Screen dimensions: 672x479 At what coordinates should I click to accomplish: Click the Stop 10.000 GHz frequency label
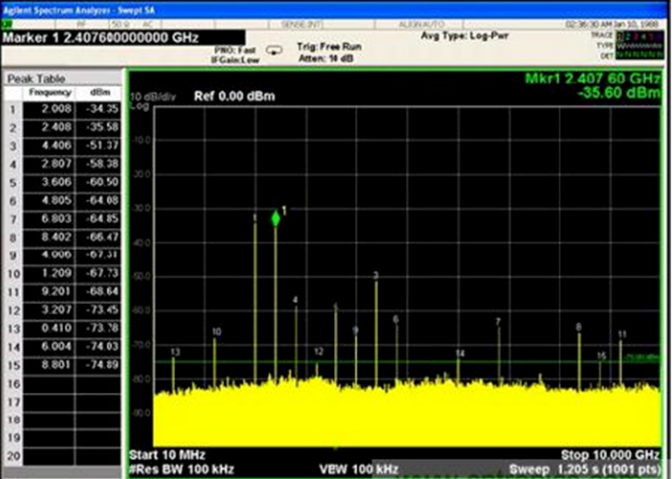click(610, 453)
